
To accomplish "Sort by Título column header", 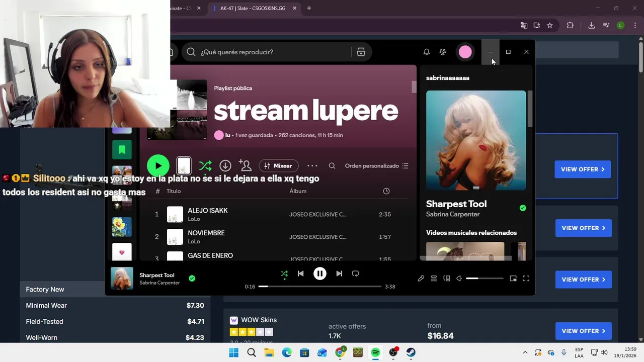I will tap(174, 191).
